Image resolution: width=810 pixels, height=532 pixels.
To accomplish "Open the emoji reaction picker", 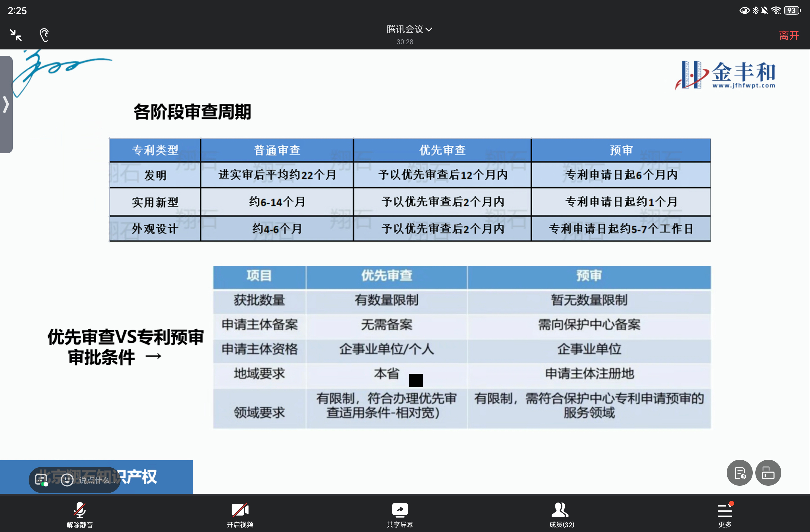I will 67,480.
